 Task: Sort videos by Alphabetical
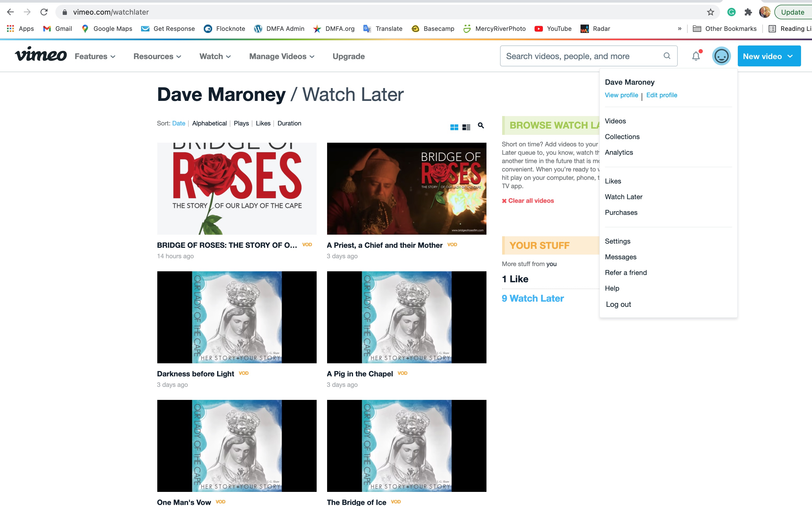tap(209, 123)
